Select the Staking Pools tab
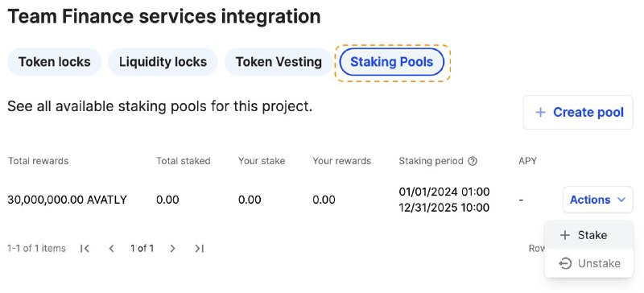644x293 pixels. point(391,62)
